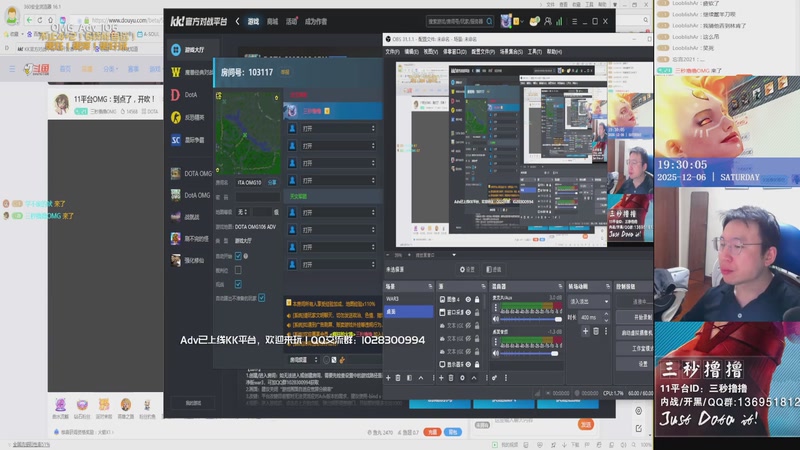Open the OBS 工具(T) menu

[x=535, y=52]
